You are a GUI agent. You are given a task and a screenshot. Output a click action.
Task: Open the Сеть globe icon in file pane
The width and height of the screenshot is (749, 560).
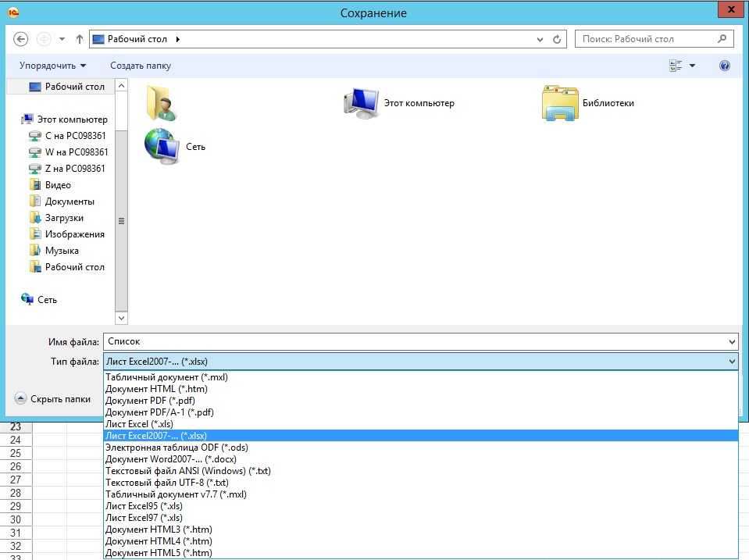click(162, 146)
